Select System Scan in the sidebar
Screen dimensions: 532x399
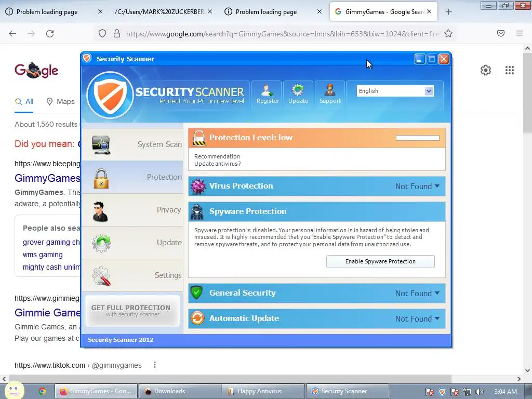point(132,144)
